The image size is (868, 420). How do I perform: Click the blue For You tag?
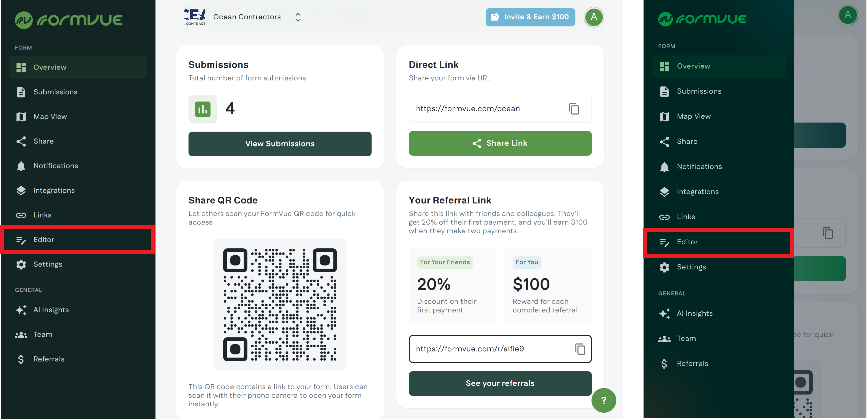pyautogui.click(x=527, y=262)
